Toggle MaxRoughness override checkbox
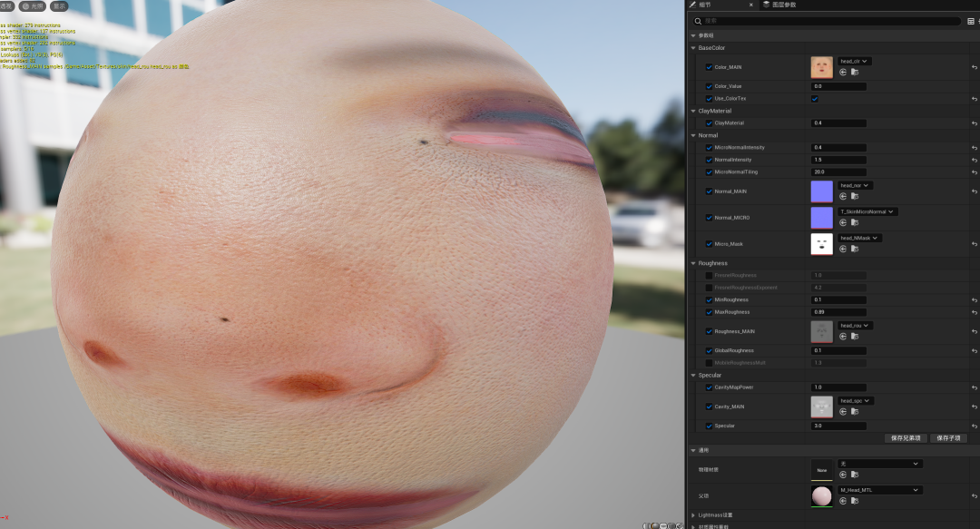980x529 pixels. 709,312
